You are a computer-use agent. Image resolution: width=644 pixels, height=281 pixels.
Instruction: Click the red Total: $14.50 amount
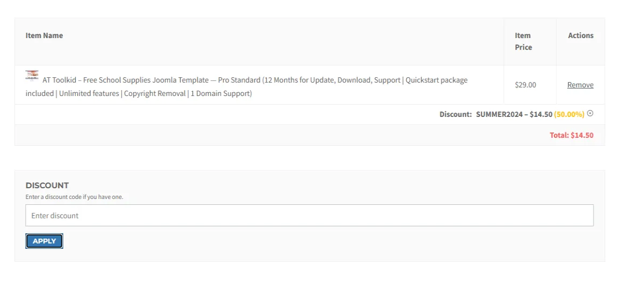click(572, 135)
